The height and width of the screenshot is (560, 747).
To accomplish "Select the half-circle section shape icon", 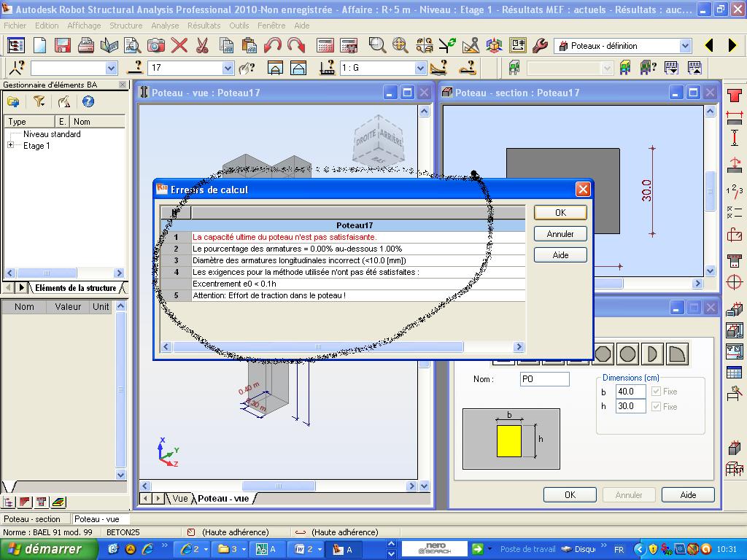I will point(652,354).
